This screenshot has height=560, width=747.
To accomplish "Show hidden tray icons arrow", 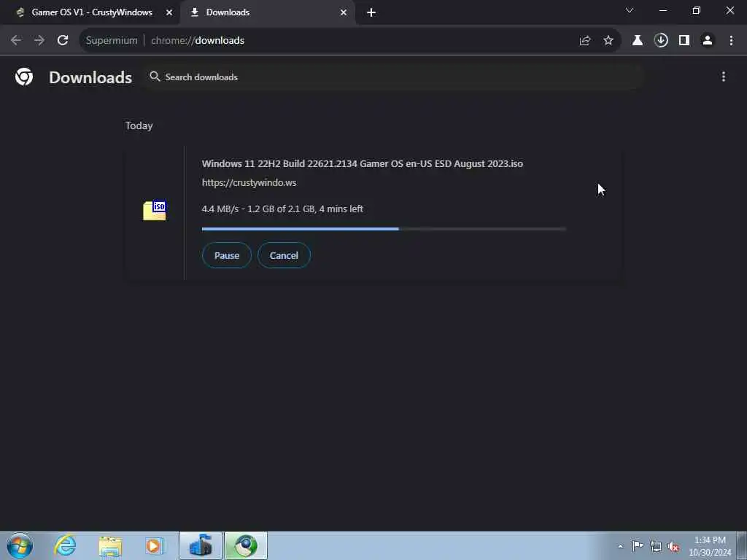I will (x=620, y=546).
